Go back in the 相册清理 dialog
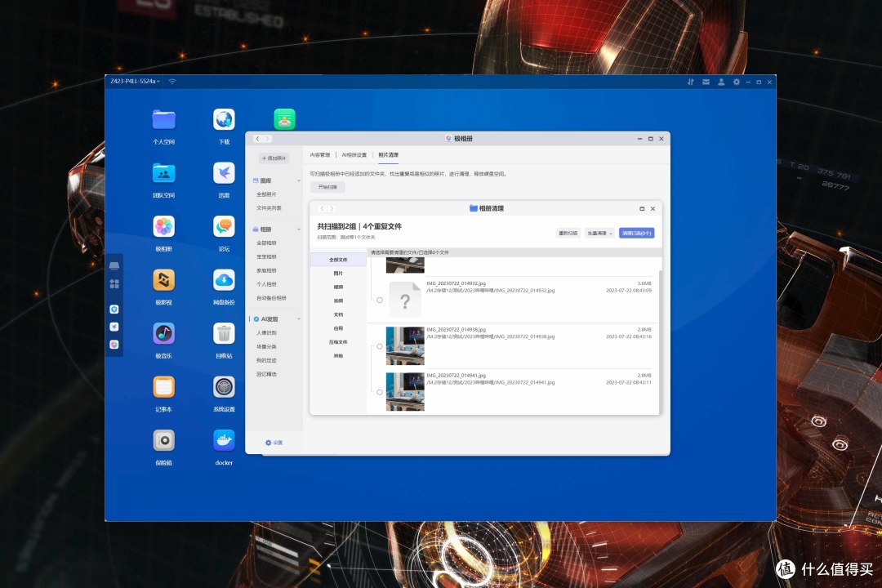Image resolution: width=882 pixels, height=588 pixels. pyautogui.click(x=323, y=208)
